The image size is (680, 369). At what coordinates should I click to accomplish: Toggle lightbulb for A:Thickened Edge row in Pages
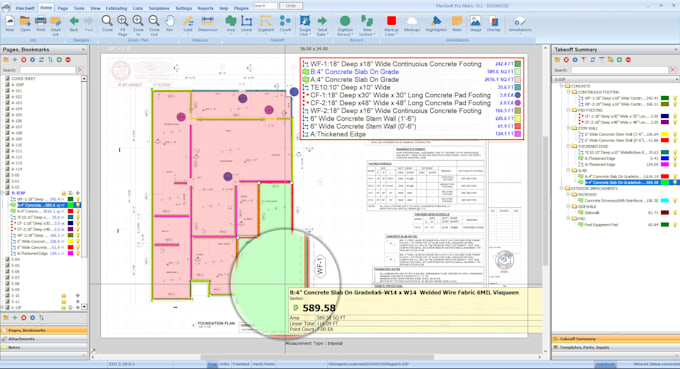click(x=78, y=254)
